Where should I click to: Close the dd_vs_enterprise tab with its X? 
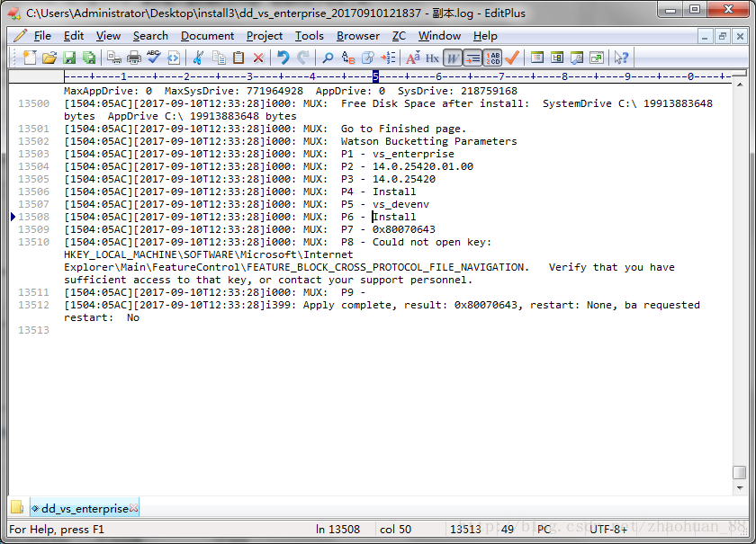[x=133, y=508]
